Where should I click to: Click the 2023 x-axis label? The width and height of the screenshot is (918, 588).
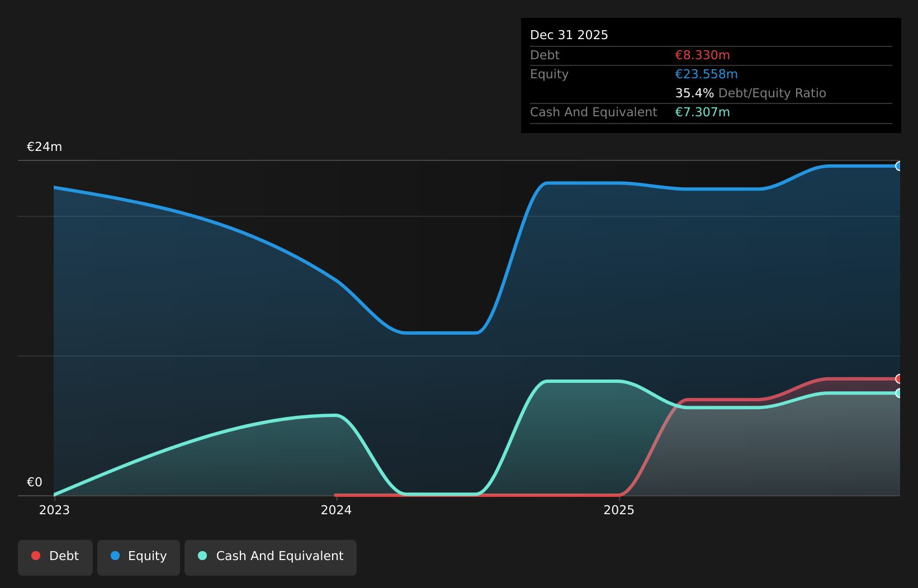(54, 510)
